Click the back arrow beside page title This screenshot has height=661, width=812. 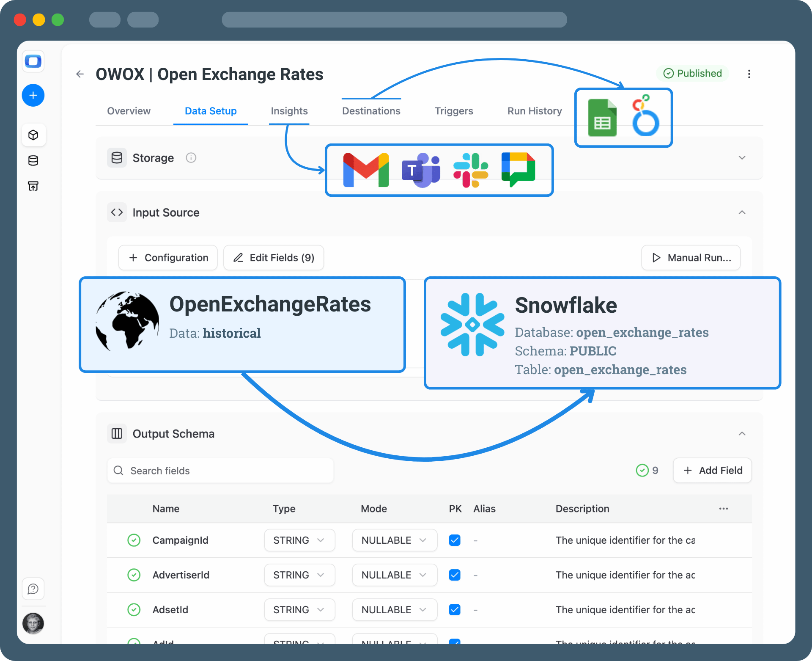pyautogui.click(x=80, y=74)
